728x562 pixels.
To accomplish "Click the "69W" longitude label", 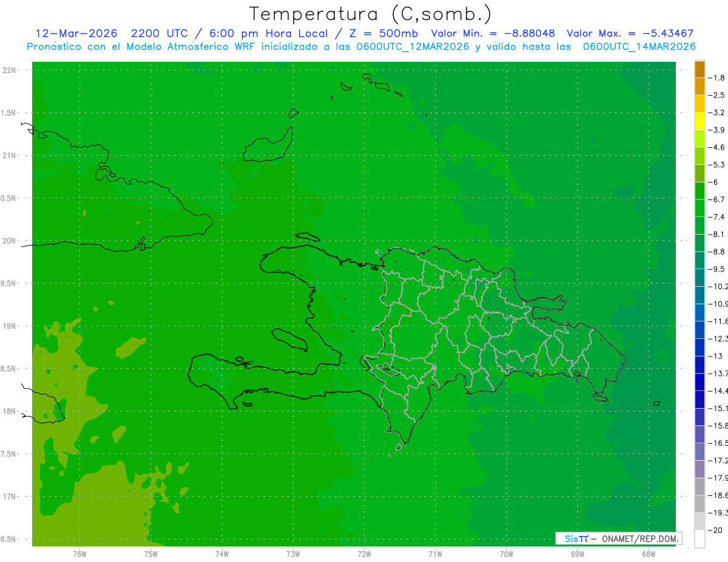I will click(x=577, y=554).
